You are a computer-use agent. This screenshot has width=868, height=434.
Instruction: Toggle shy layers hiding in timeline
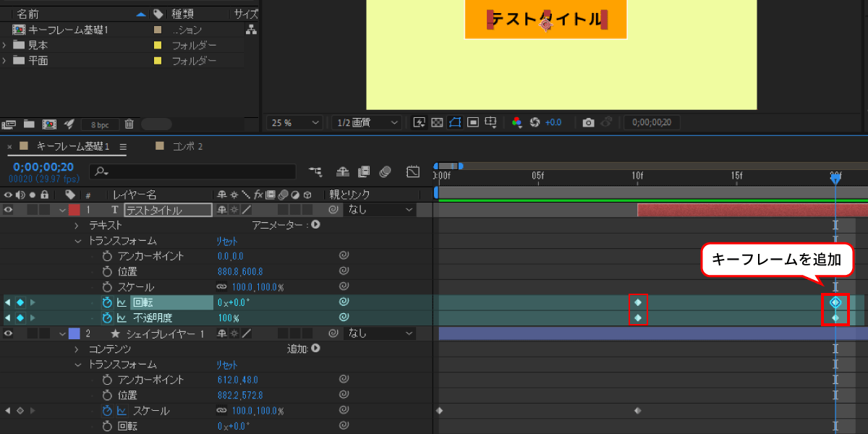[343, 171]
